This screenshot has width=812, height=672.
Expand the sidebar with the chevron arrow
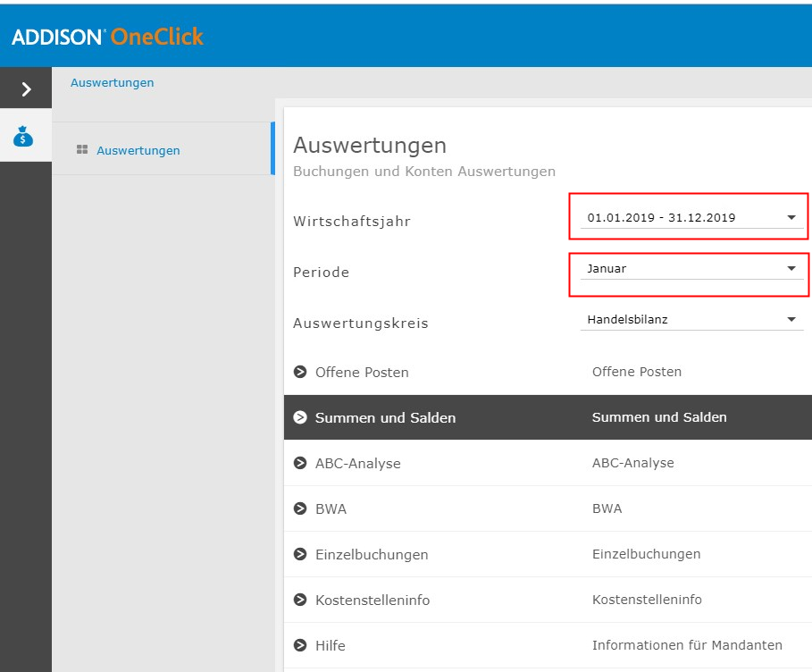(26, 89)
